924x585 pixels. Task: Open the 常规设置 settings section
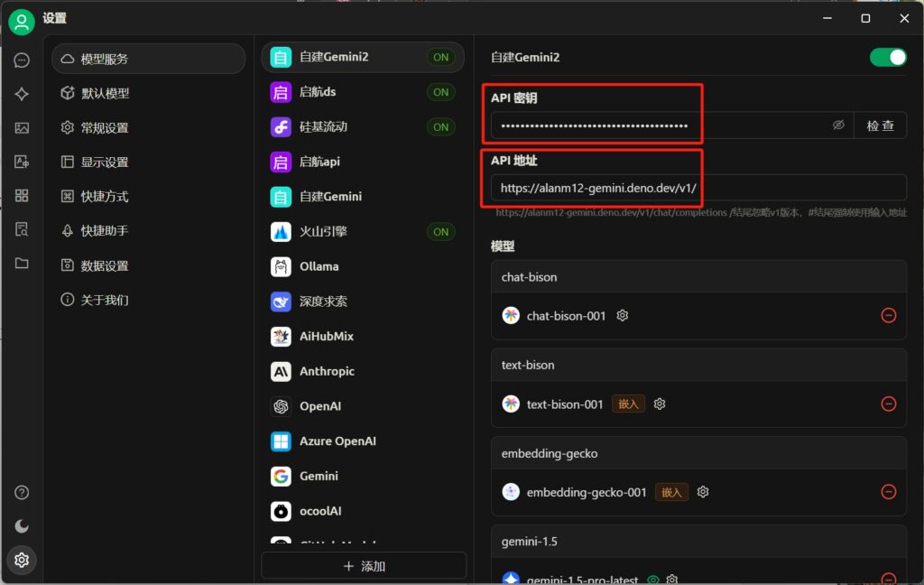click(x=149, y=128)
